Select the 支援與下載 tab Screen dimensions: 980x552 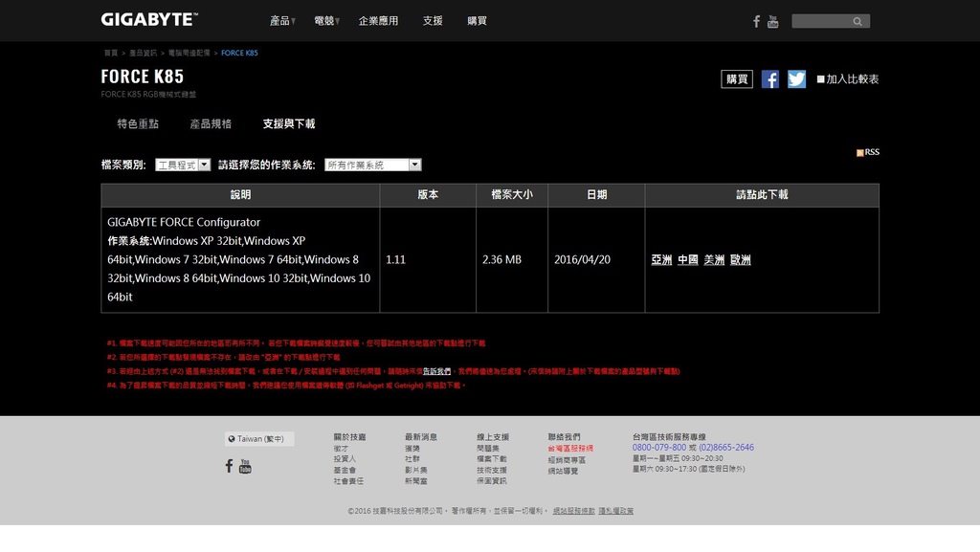point(289,123)
